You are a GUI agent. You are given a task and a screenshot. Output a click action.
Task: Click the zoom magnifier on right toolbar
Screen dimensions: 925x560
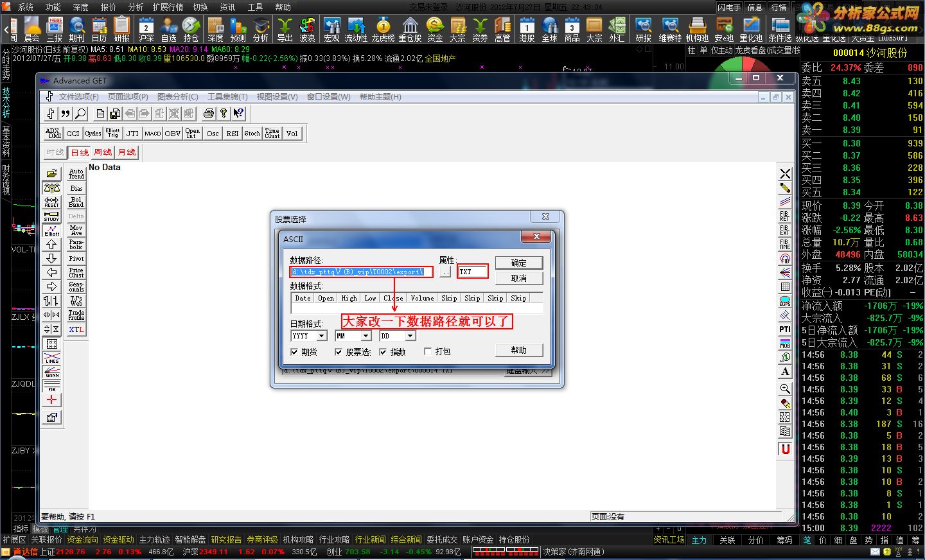point(785,389)
